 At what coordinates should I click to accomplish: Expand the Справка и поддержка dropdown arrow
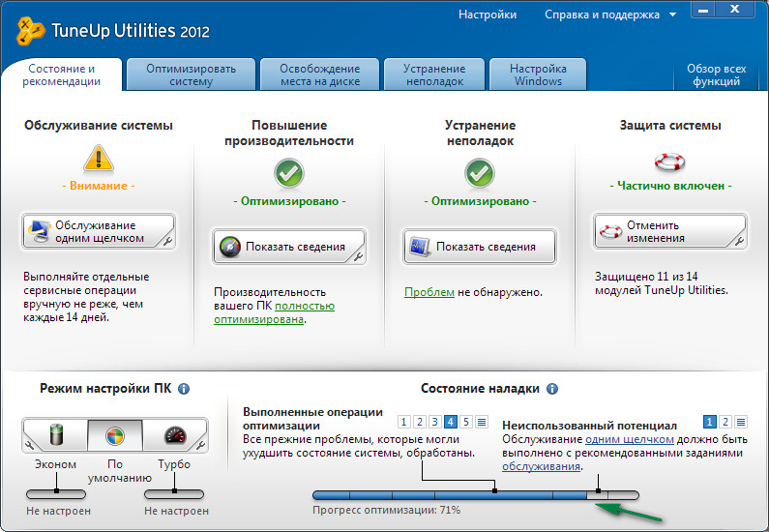coord(673,15)
